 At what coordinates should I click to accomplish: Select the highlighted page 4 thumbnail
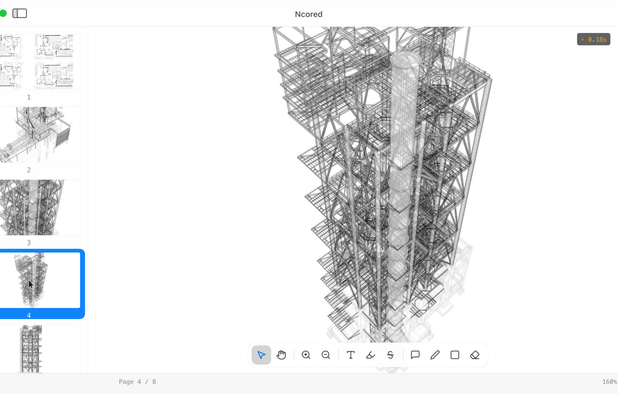[x=39, y=280]
